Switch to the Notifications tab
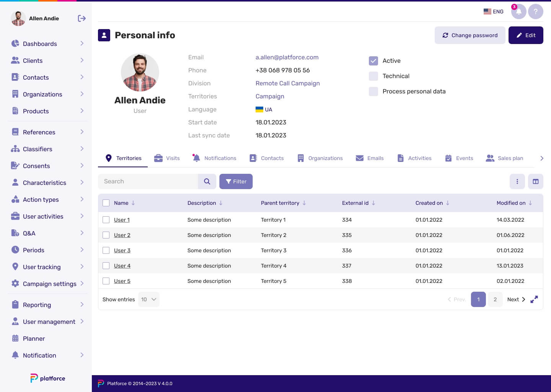This screenshot has width=551, height=392. point(214,158)
